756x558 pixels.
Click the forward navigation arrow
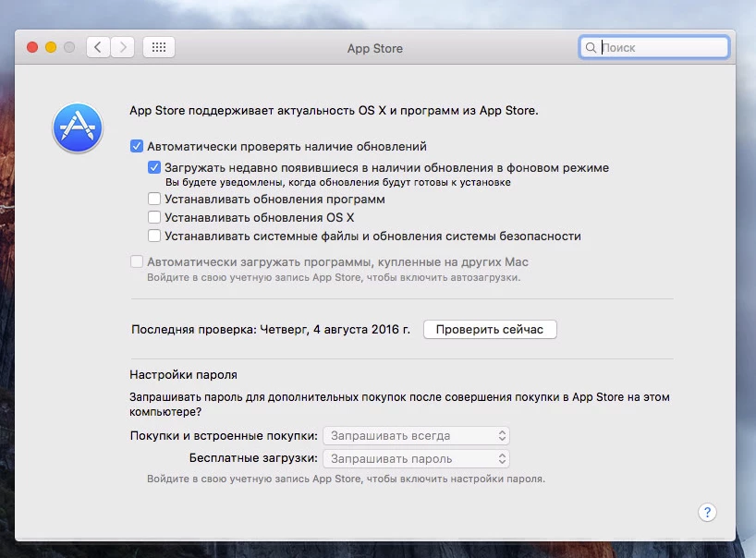123,47
